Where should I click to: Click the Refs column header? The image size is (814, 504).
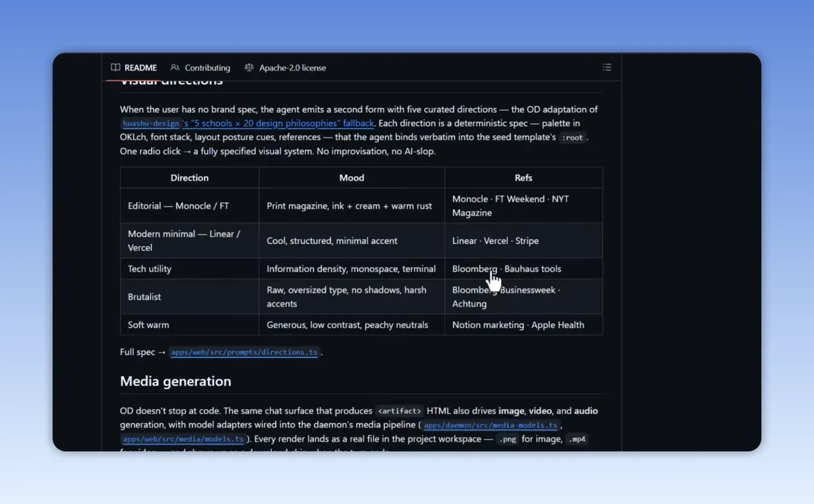pyautogui.click(x=523, y=178)
